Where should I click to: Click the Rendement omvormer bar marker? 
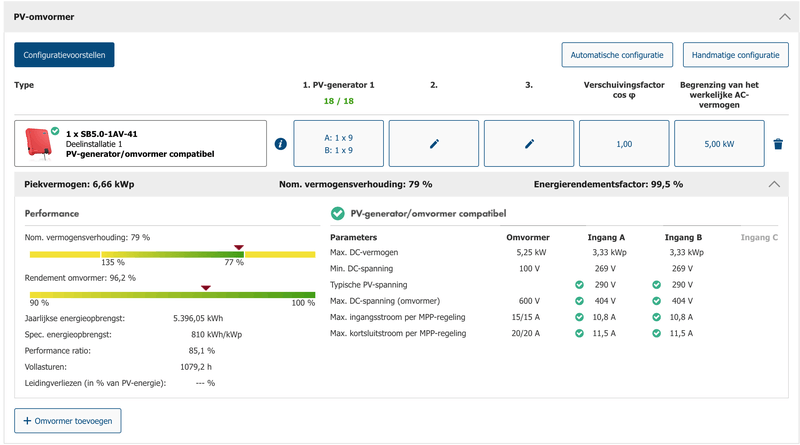coord(205,287)
